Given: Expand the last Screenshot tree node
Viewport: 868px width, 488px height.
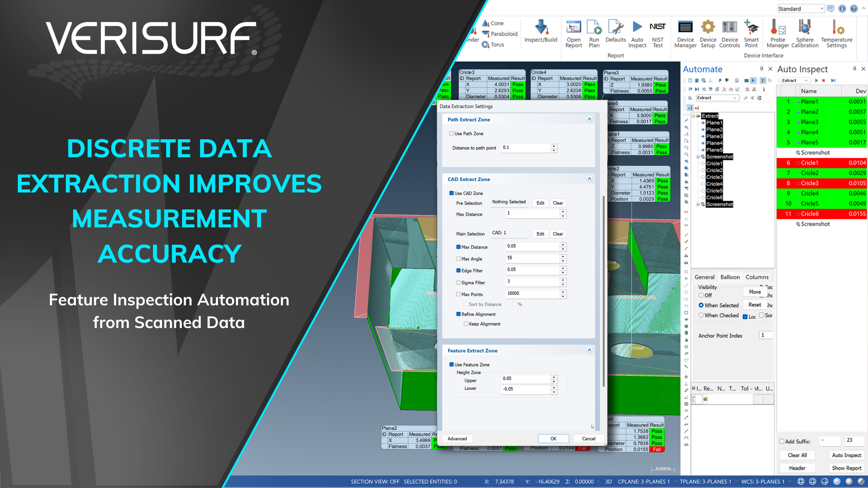Looking at the screenshot, I should 698,204.
